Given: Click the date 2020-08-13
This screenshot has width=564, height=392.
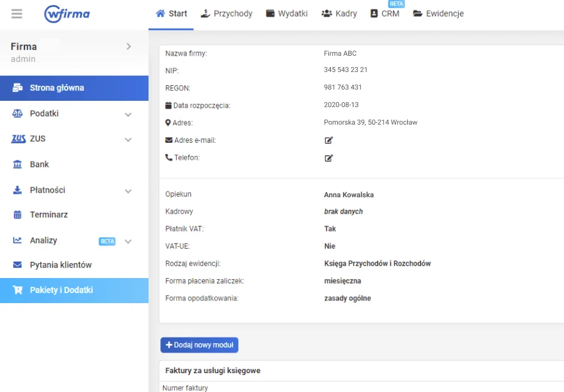Looking at the screenshot, I should point(342,105).
